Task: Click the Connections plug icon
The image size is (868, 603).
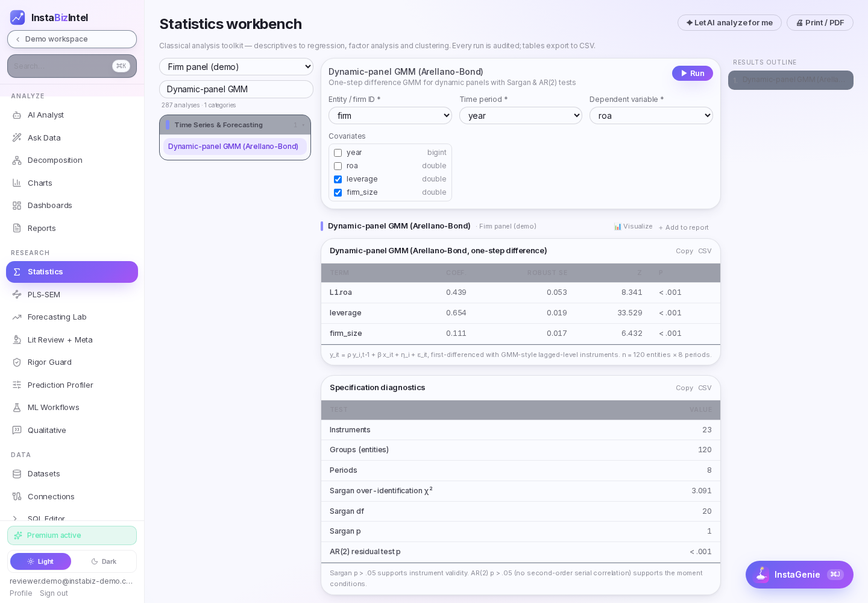Action: tap(17, 496)
